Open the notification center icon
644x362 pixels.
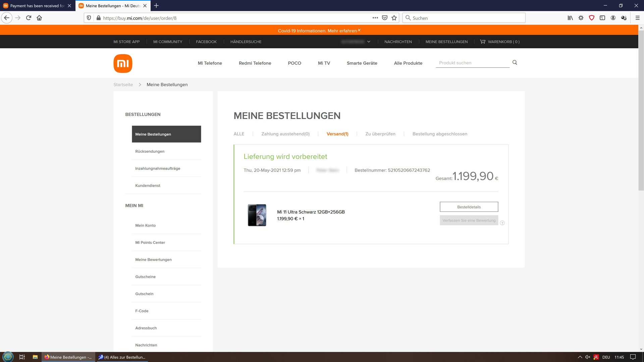click(x=633, y=357)
